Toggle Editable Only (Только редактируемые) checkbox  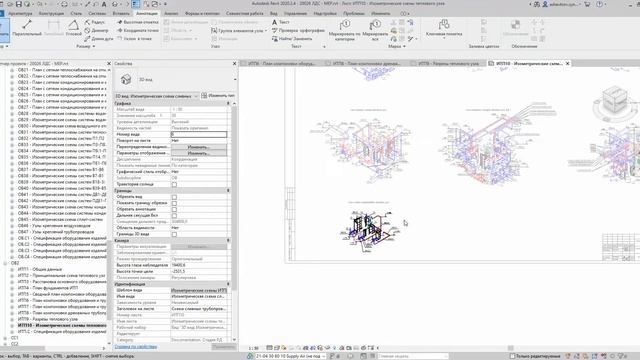tap(513, 356)
